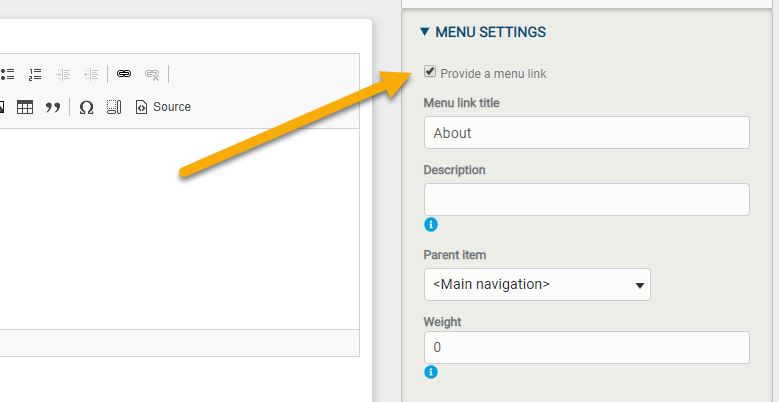Click the increase indent icon
The width and height of the screenshot is (779, 402).
pyautogui.click(x=91, y=75)
